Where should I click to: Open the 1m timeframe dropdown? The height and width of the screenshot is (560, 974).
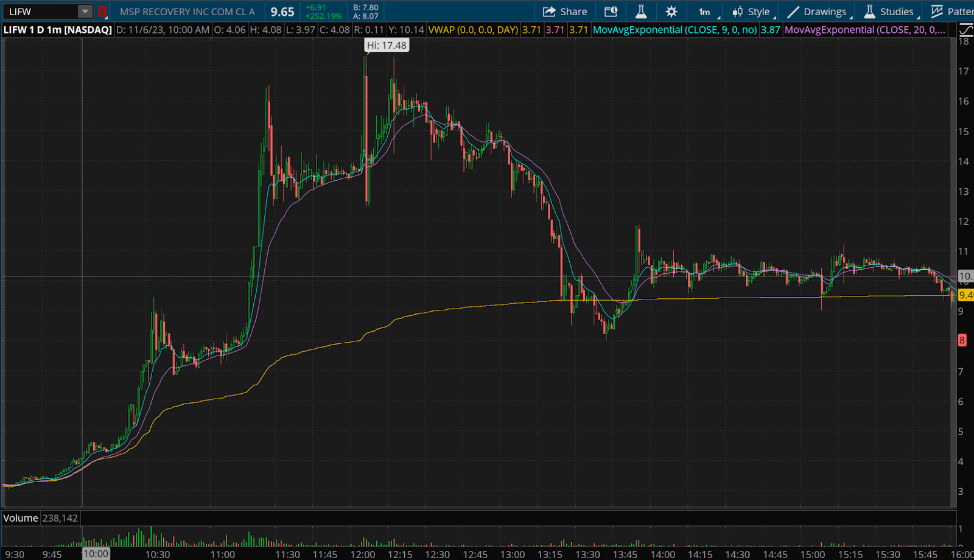point(705,12)
